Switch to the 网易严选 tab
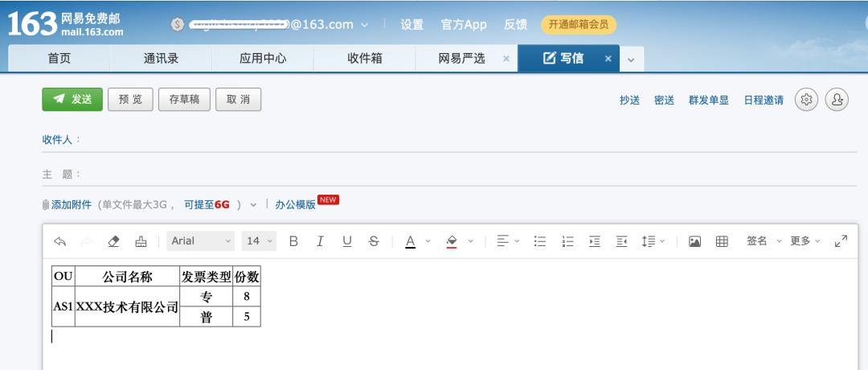 point(461,58)
